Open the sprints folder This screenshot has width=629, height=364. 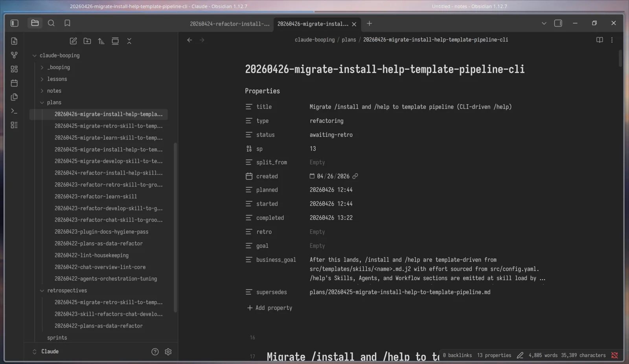[57, 338]
